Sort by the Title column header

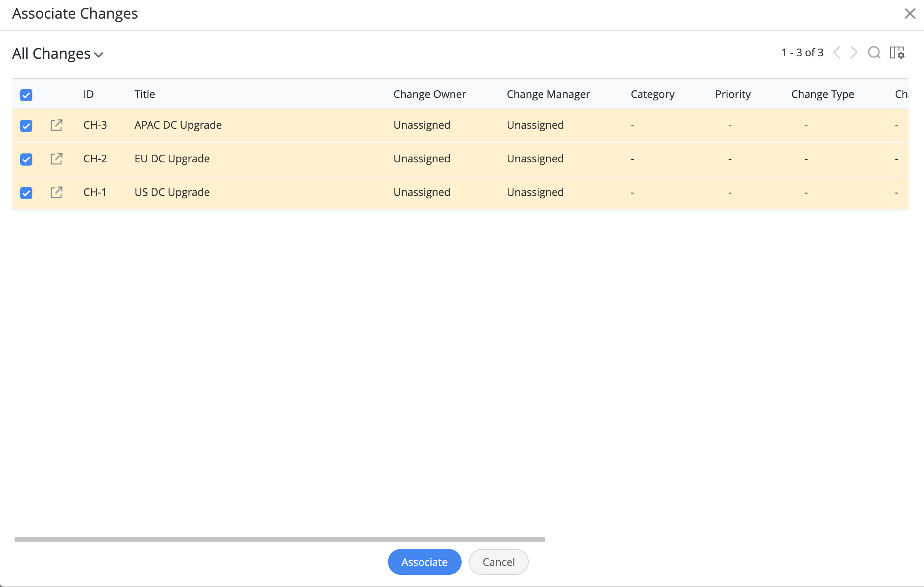click(x=144, y=94)
